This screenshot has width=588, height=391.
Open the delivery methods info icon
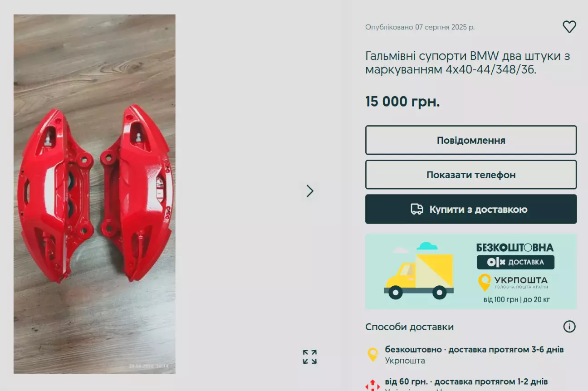(x=569, y=327)
